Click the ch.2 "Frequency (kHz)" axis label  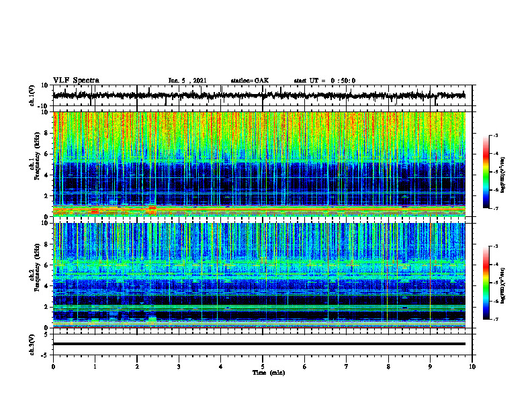pos(36,267)
